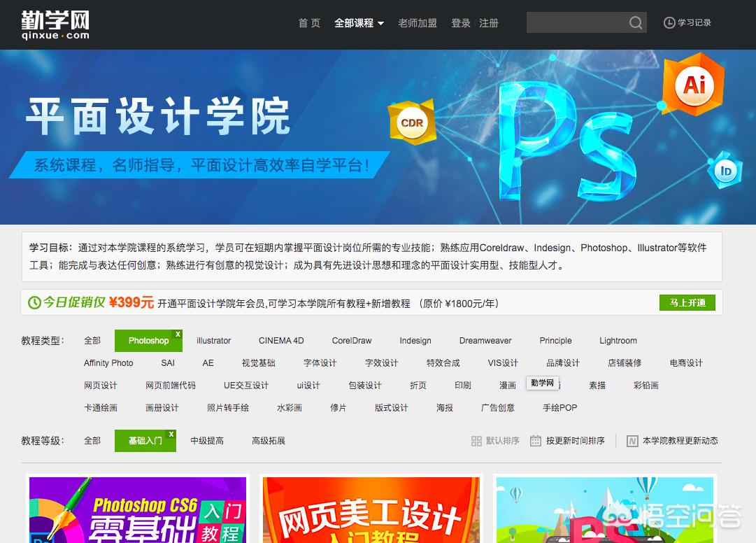756x543 pixels.
Task: Click the search magnifier icon
Action: [x=636, y=22]
